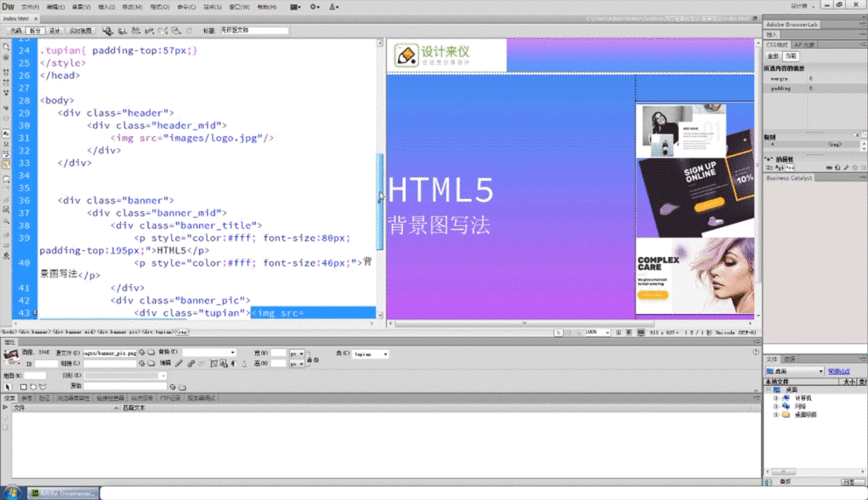
Task: Open the 插入(I) menu
Action: point(106,6)
